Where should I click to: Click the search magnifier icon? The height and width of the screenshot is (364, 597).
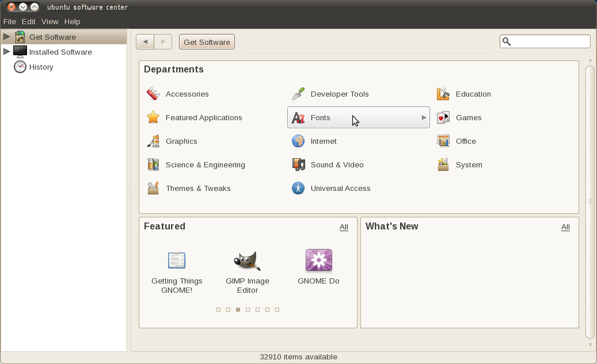coord(507,41)
